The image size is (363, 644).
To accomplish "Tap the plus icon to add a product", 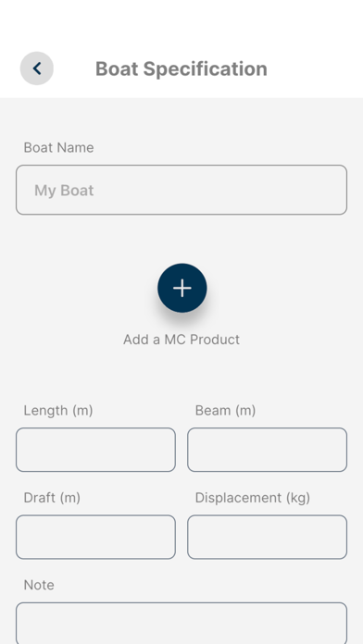I will 182,289.
